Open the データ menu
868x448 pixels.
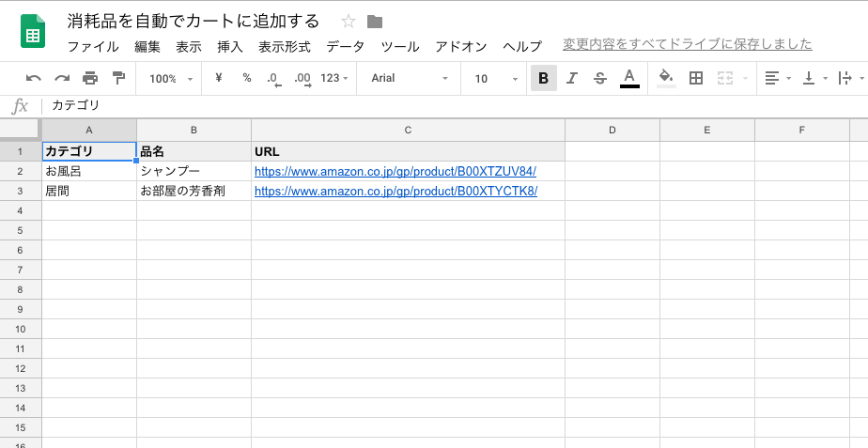pos(346,47)
